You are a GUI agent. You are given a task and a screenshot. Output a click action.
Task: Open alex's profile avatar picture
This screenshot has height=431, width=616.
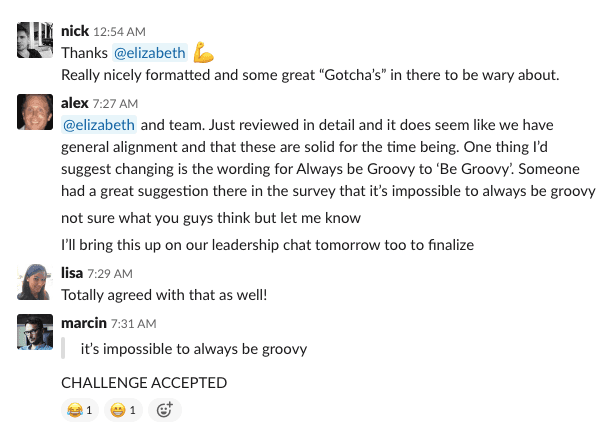click(x=35, y=112)
